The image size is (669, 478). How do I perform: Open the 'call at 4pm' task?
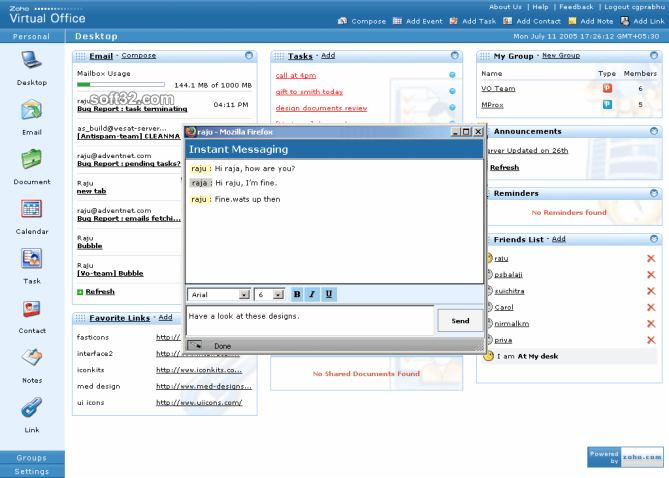point(296,76)
